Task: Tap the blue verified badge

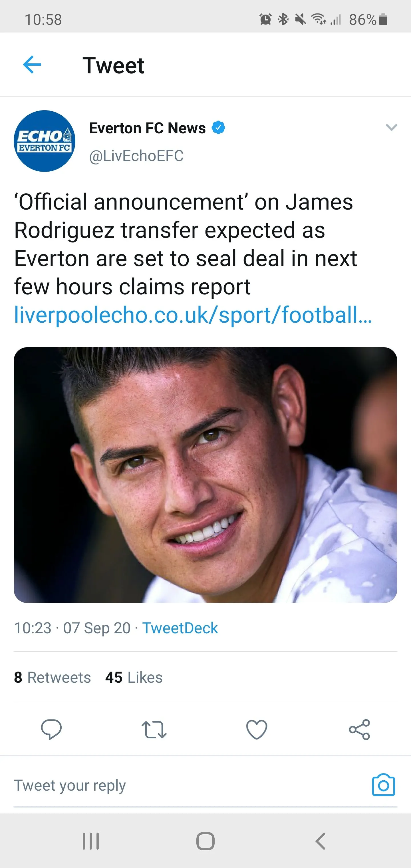Action: (218, 128)
